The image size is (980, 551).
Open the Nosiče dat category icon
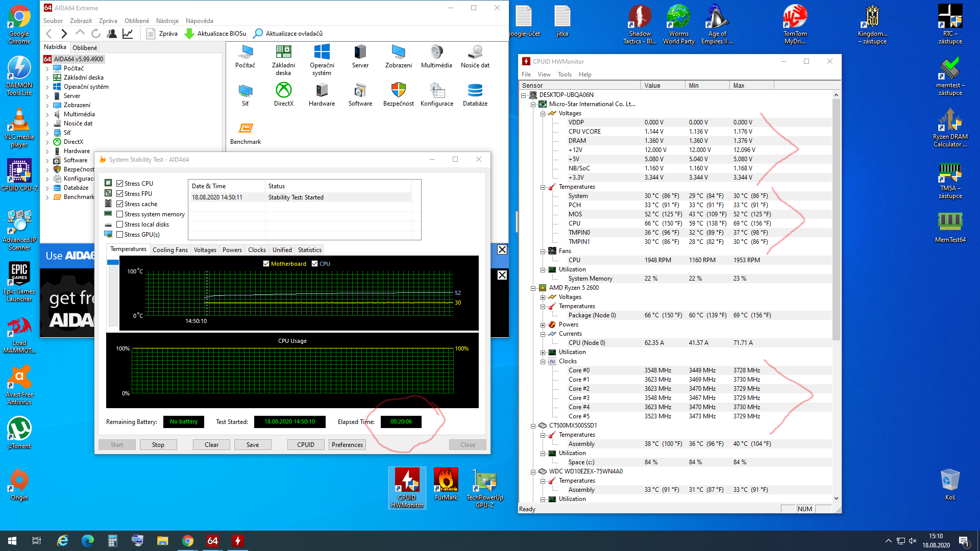click(475, 57)
